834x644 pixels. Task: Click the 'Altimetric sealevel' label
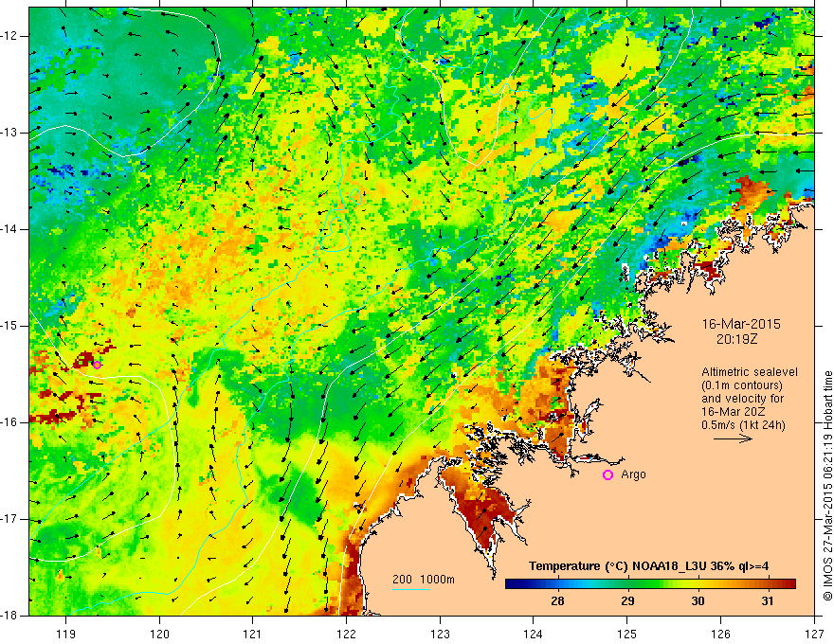(x=750, y=372)
